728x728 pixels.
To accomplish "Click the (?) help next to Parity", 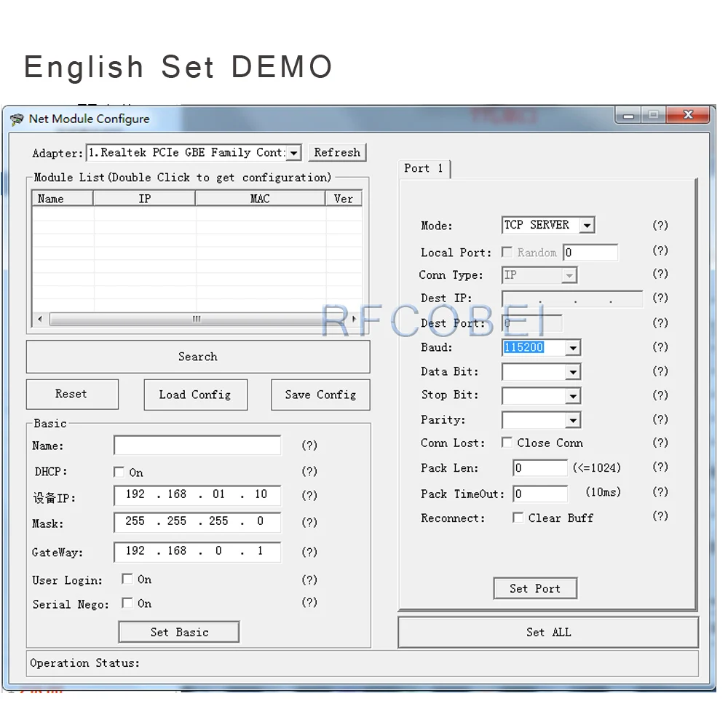I will (x=660, y=419).
